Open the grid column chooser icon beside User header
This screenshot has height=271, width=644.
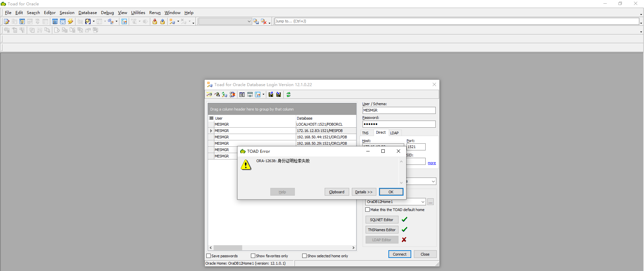click(x=211, y=118)
